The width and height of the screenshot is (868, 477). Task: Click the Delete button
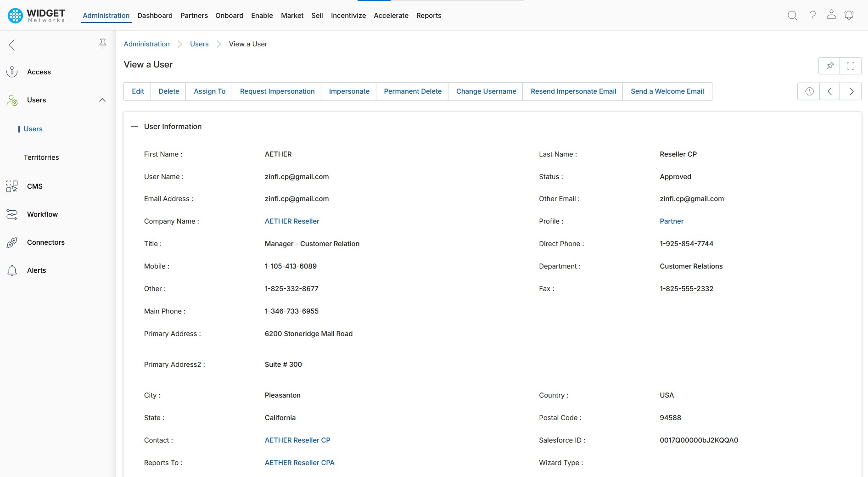tap(169, 91)
